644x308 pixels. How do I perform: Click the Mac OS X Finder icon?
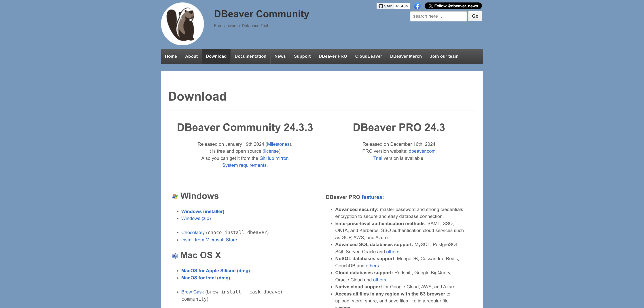pos(175,256)
